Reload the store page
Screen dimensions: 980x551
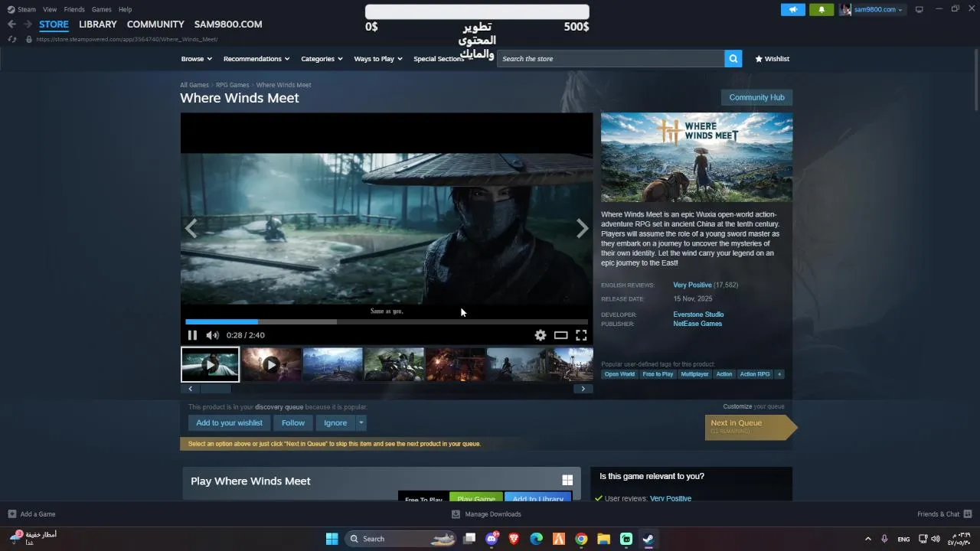(11, 39)
